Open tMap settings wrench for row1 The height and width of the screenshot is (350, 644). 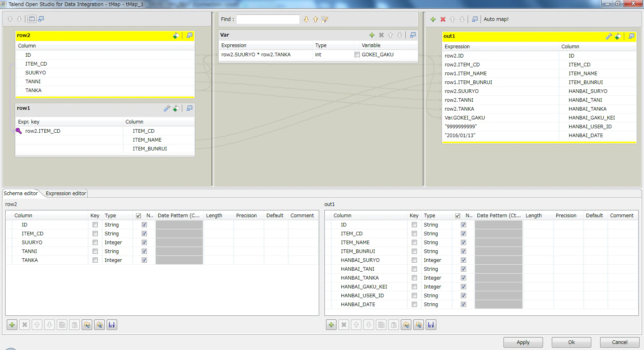pos(167,108)
